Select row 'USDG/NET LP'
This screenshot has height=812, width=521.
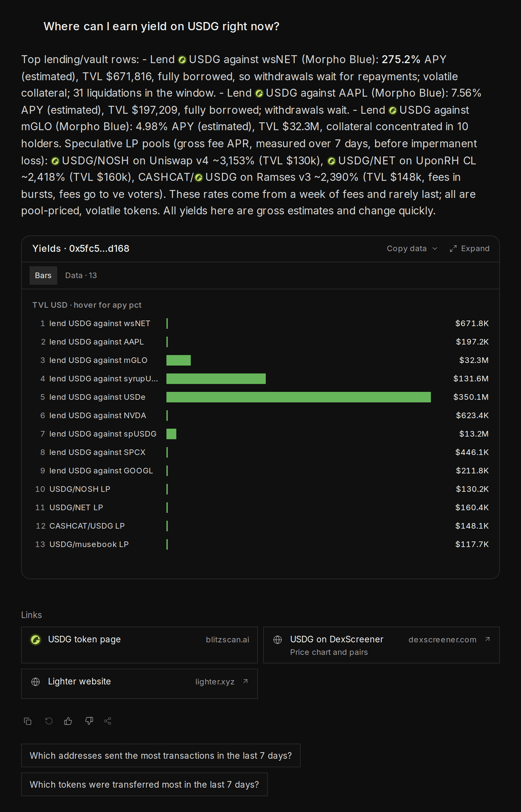pos(260,507)
